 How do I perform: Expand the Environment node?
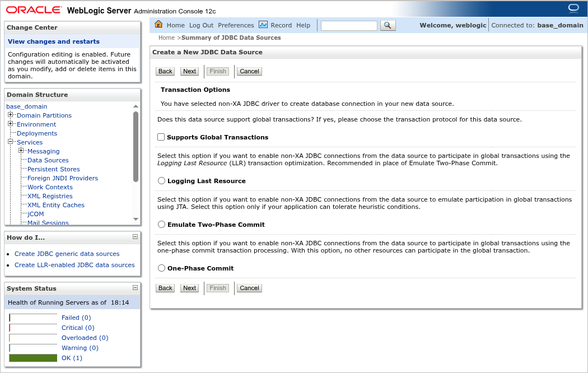tap(10, 124)
